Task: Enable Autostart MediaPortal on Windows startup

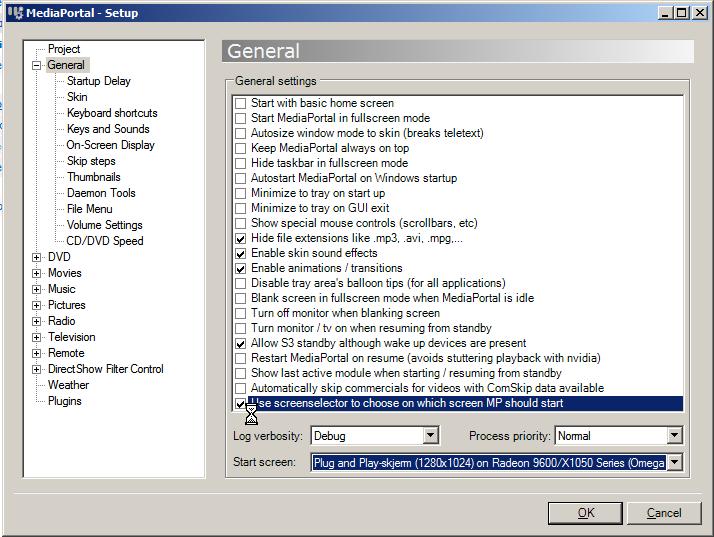Action: (240, 178)
